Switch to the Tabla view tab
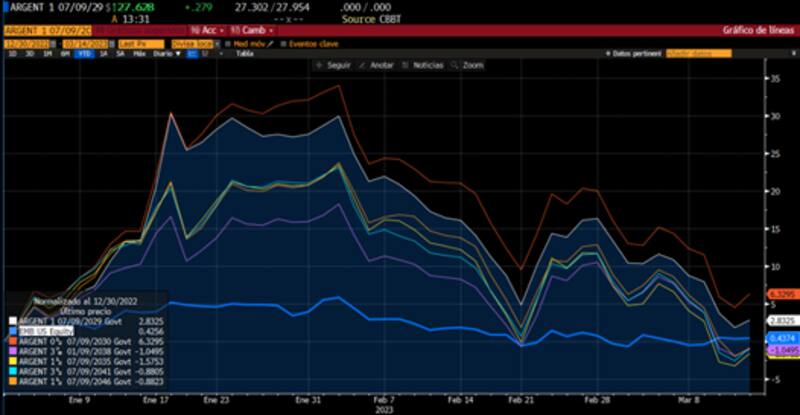 (x=243, y=53)
